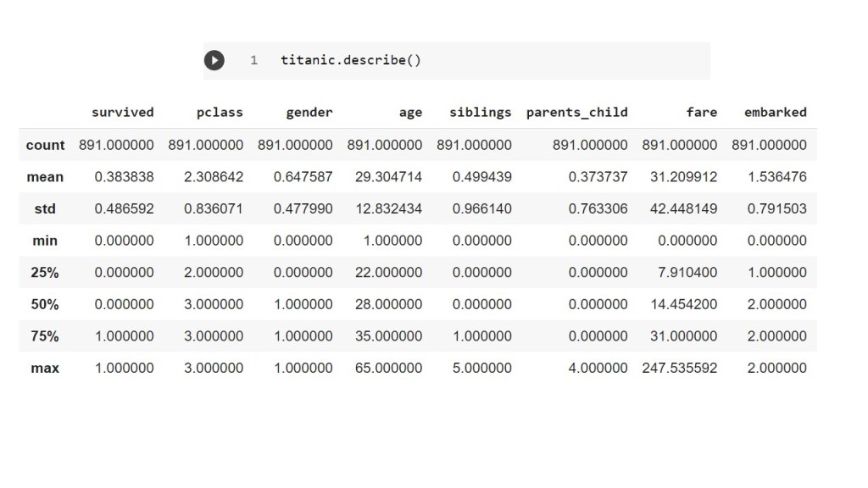The height and width of the screenshot is (488, 868).
Task: Click the max row label
Action: (45, 368)
